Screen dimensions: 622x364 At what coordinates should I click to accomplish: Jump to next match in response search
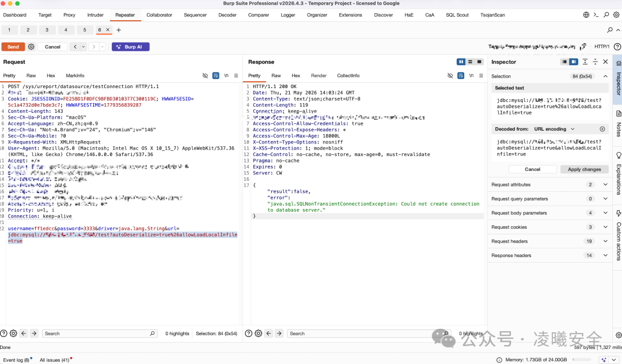(279, 333)
